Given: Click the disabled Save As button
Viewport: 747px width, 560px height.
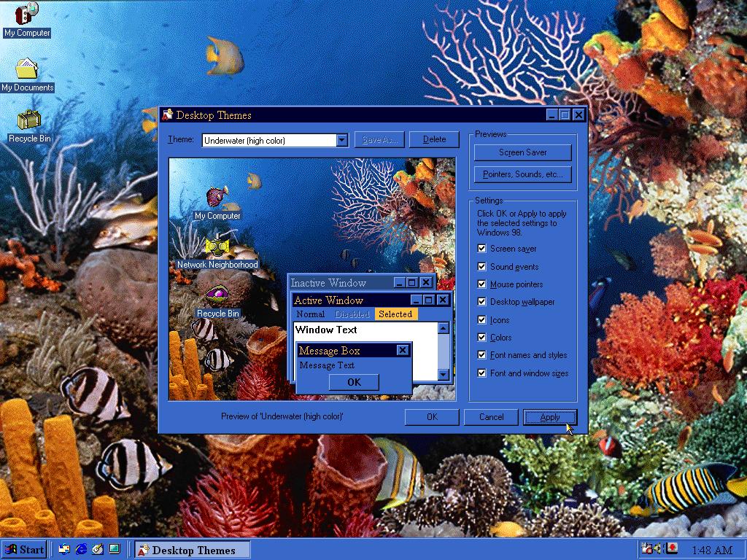Looking at the screenshot, I should point(379,139).
